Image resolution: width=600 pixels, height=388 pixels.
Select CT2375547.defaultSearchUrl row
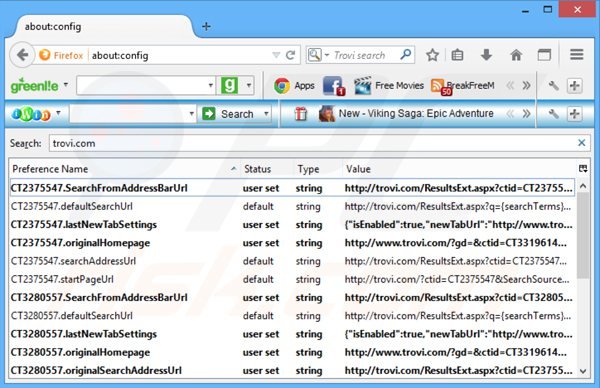tap(292, 206)
